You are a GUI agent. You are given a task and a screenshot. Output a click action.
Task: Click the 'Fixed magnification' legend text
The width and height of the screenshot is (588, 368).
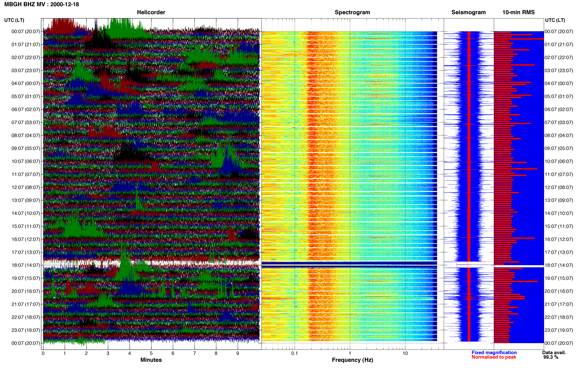pyautogui.click(x=494, y=352)
